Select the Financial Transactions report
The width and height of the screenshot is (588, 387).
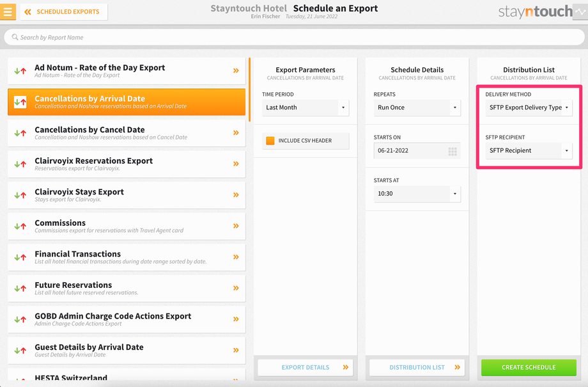[127, 258]
